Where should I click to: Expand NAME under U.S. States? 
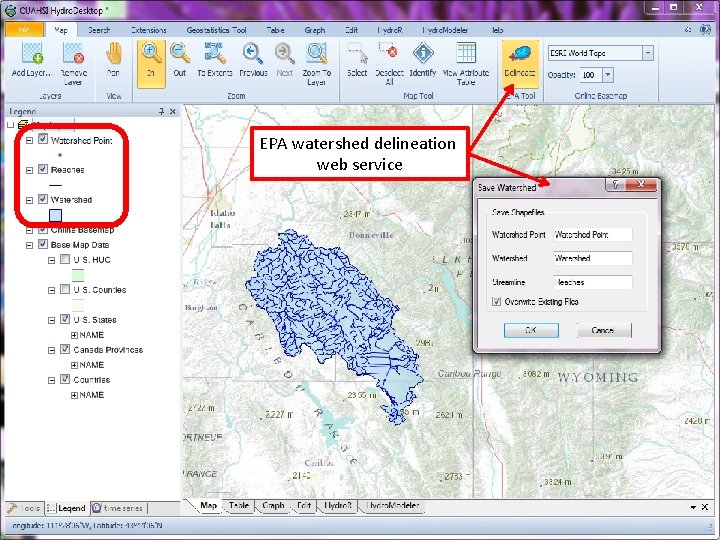74,335
